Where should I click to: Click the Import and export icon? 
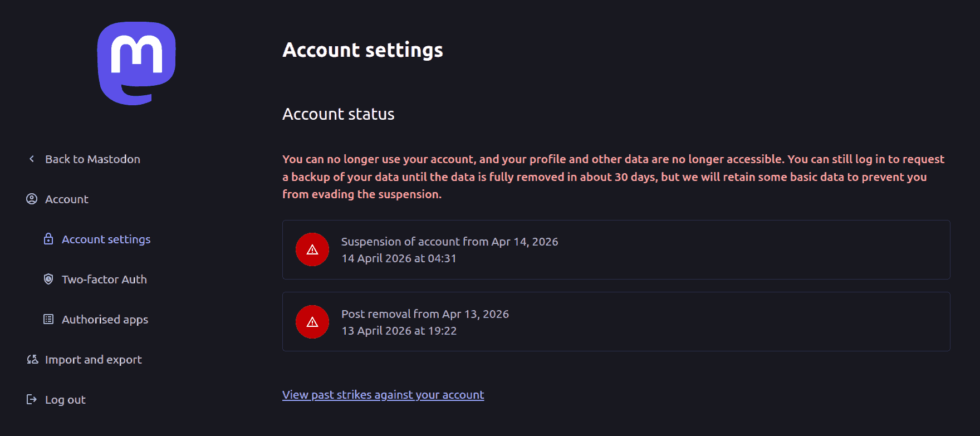[x=32, y=360]
